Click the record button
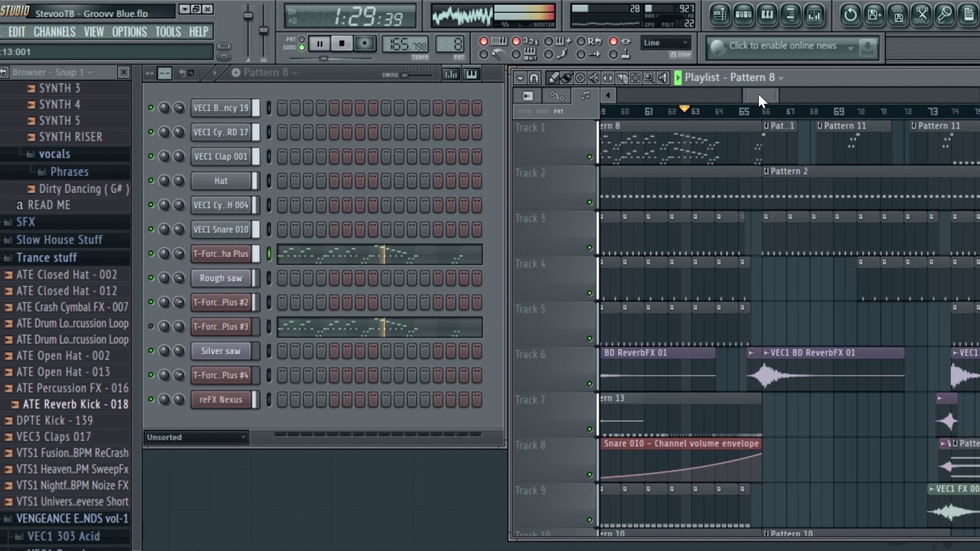 (364, 44)
